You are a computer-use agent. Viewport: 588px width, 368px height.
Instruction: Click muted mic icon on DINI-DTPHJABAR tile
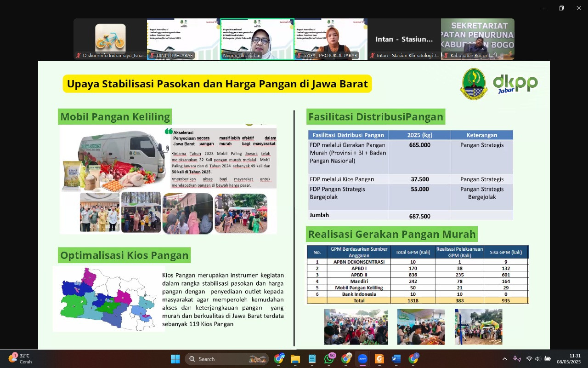[152, 55]
